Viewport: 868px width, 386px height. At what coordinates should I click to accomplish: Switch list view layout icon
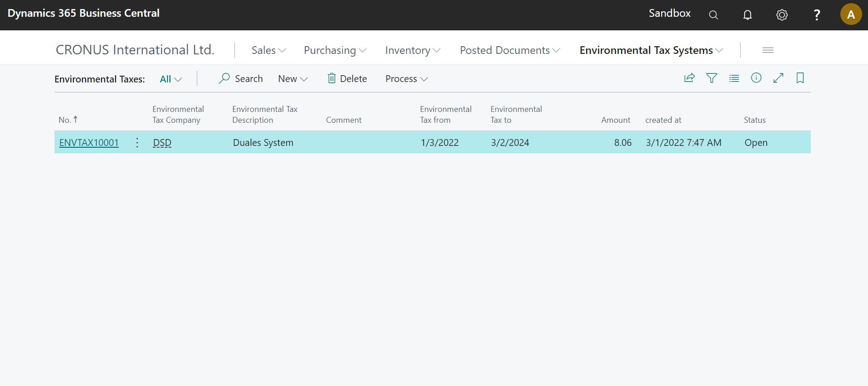coord(734,78)
